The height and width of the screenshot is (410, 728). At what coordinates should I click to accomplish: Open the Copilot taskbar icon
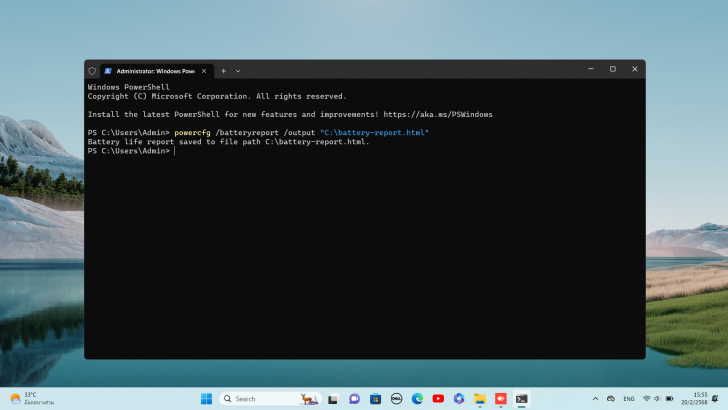(459, 398)
